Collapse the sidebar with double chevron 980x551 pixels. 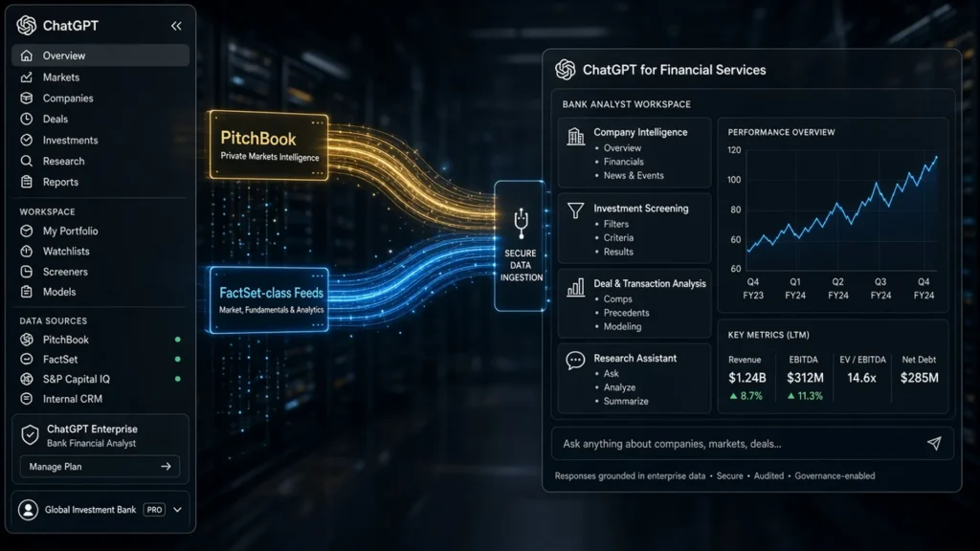[x=176, y=26]
